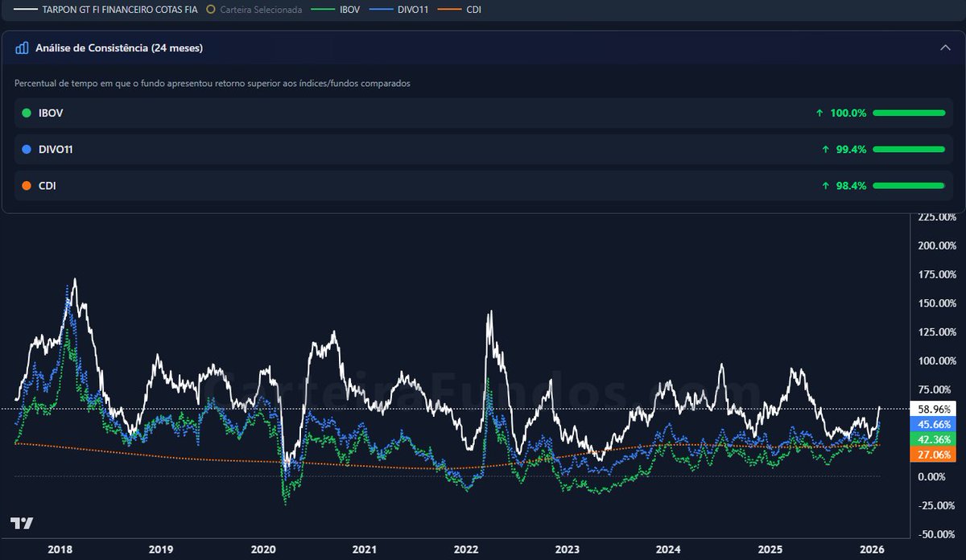Click the 125.00% label on the percent axis
This screenshot has width=966, height=560.
point(936,332)
